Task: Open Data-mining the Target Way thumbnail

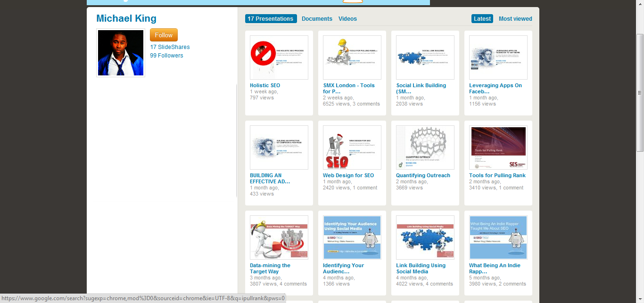Action: (279, 237)
